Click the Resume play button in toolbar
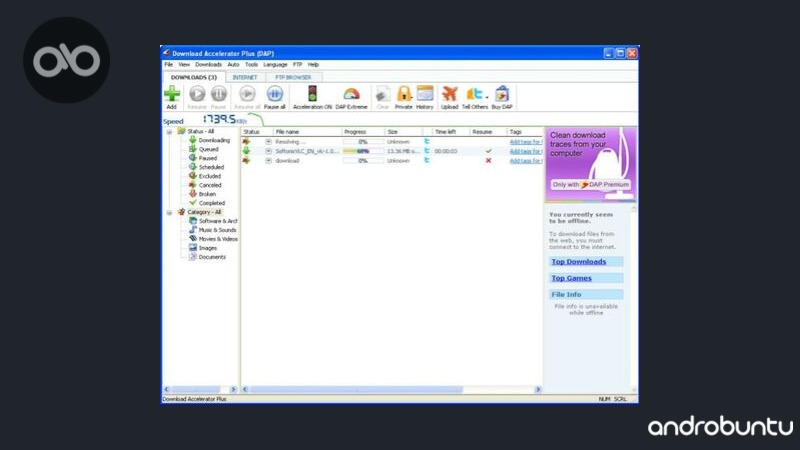This screenshot has height=450, width=800. (x=197, y=94)
